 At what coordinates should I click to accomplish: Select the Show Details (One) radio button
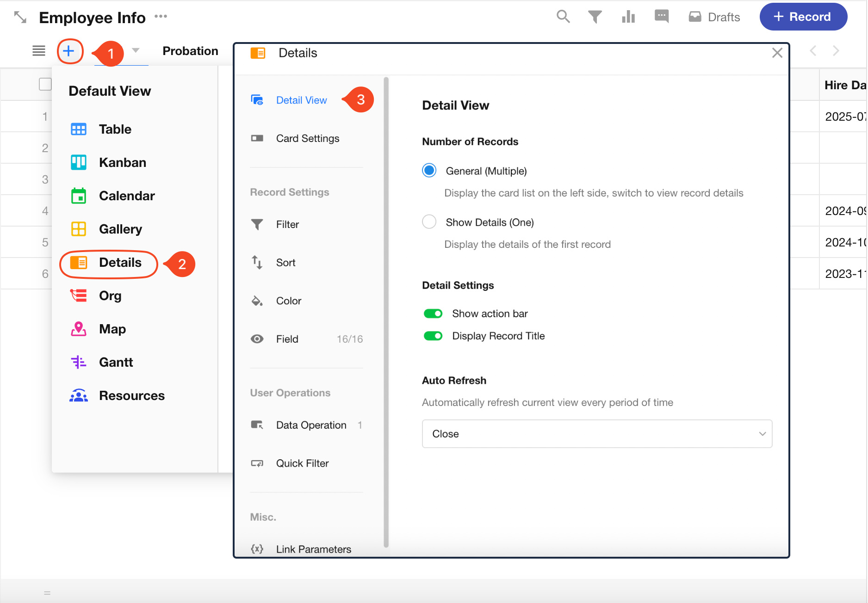[429, 222]
